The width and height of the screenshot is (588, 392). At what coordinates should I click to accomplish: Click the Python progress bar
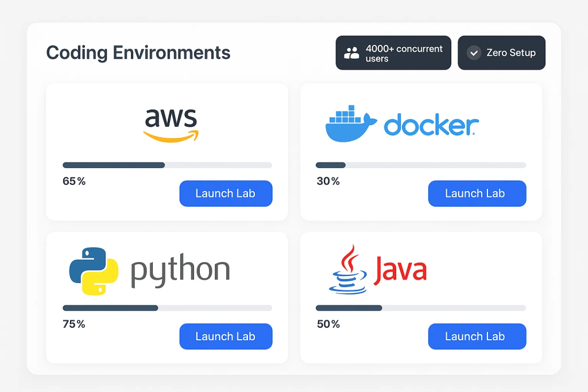pyautogui.click(x=167, y=308)
